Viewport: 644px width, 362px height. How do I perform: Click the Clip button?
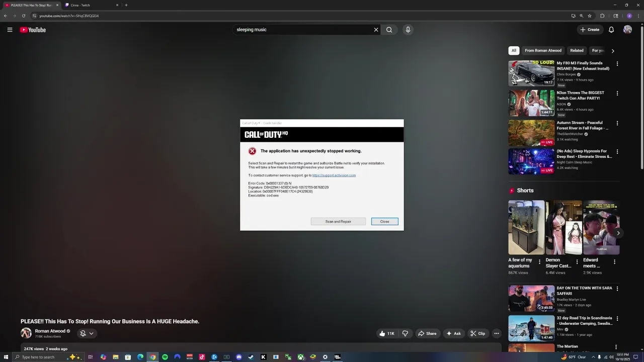click(x=478, y=333)
